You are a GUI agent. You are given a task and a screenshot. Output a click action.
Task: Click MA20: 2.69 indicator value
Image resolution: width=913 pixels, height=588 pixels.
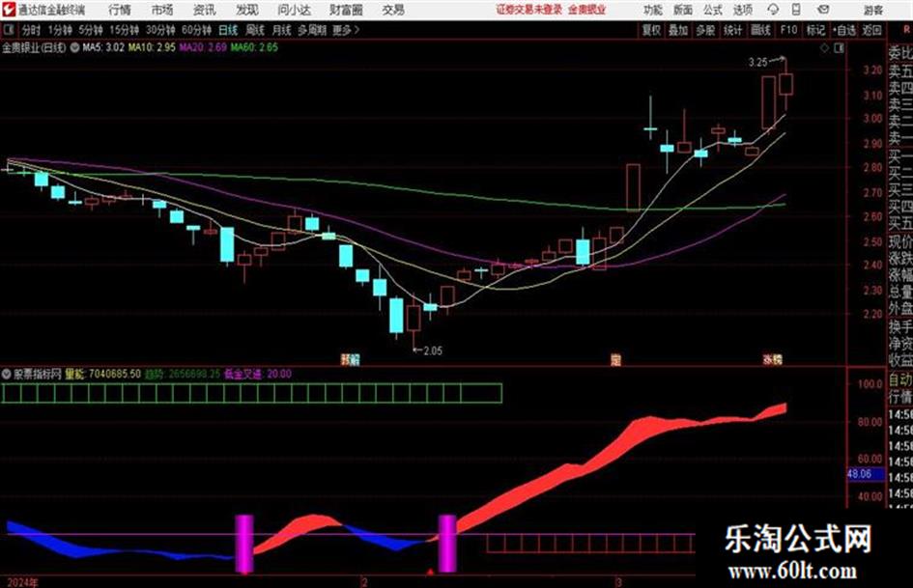[x=203, y=47]
